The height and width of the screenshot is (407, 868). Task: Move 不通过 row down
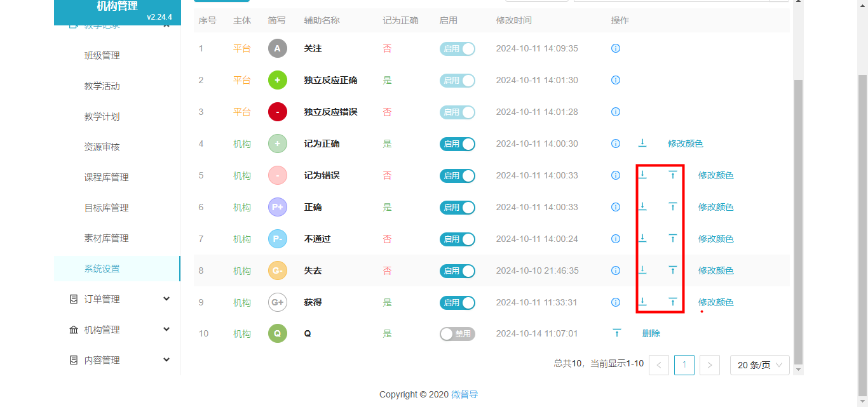coord(642,238)
